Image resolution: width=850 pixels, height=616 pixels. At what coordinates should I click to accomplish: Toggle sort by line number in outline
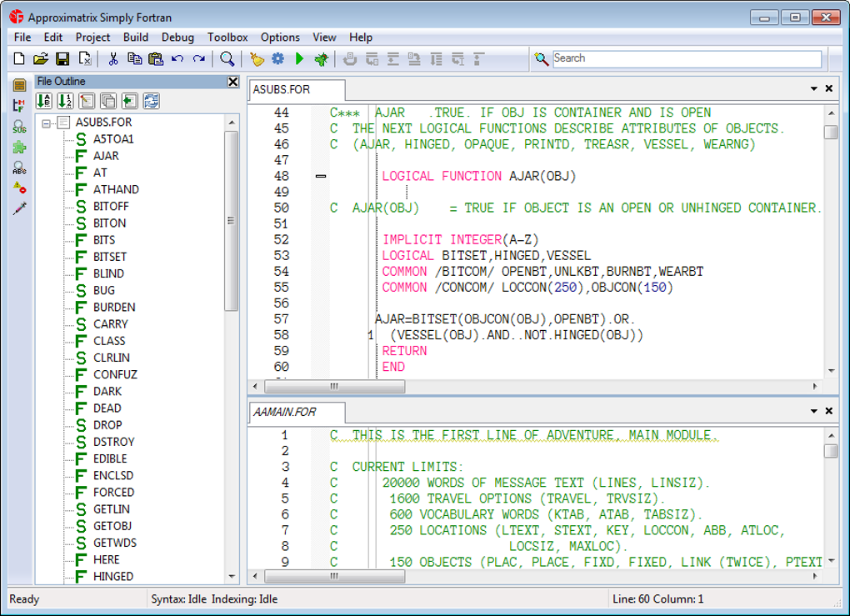(65, 101)
